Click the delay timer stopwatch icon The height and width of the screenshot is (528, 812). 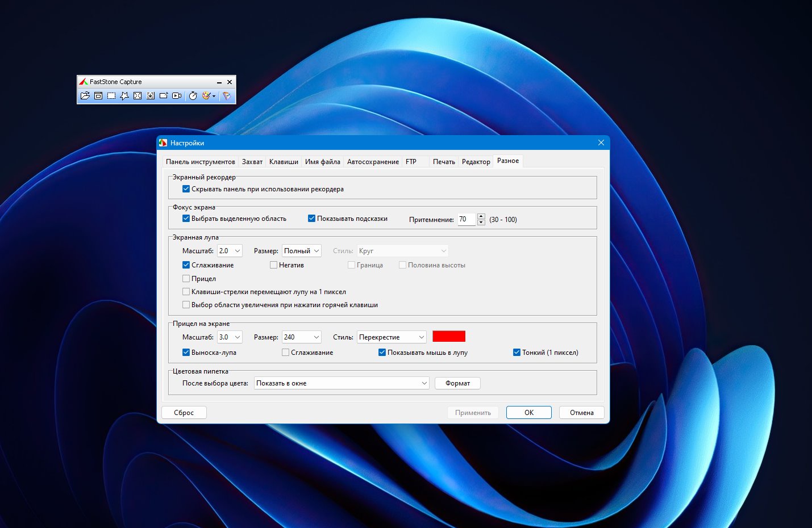click(193, 96)
